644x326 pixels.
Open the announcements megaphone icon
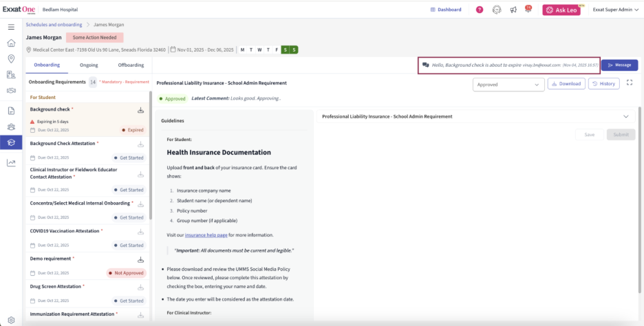coord(513,10)
